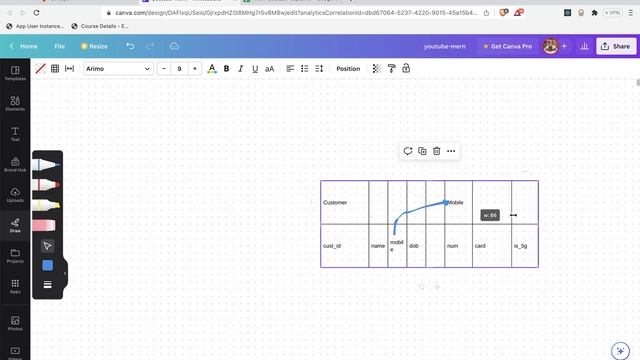Click the border color slash icon
Viewport: 640px width, 360px height.
tap(40, 69)
